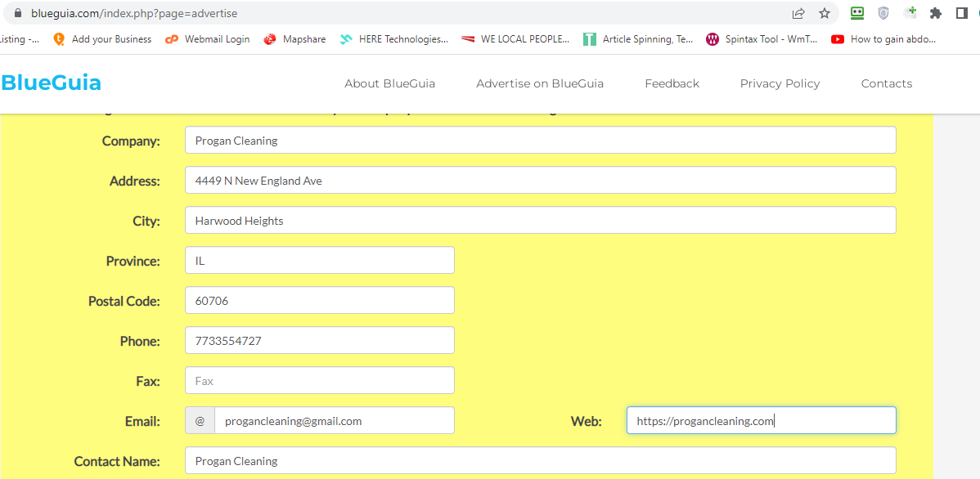Click the Address input field

[x=541, y=180]
